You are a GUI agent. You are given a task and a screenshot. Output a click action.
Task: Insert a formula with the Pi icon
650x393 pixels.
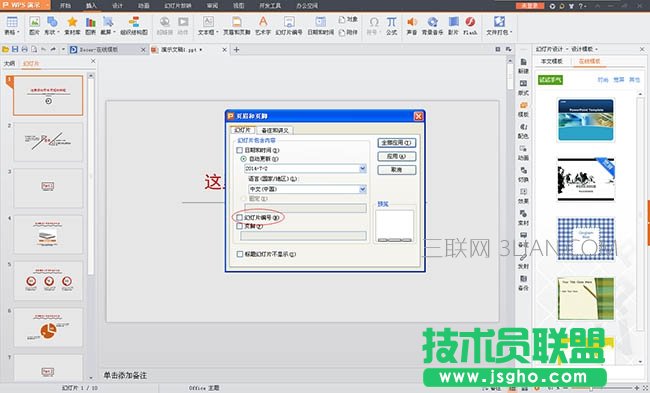tap(391, 22)
